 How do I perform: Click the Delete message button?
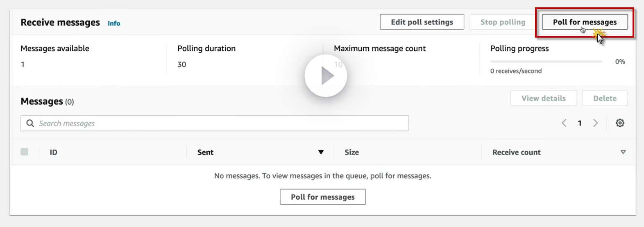point(605,98)
